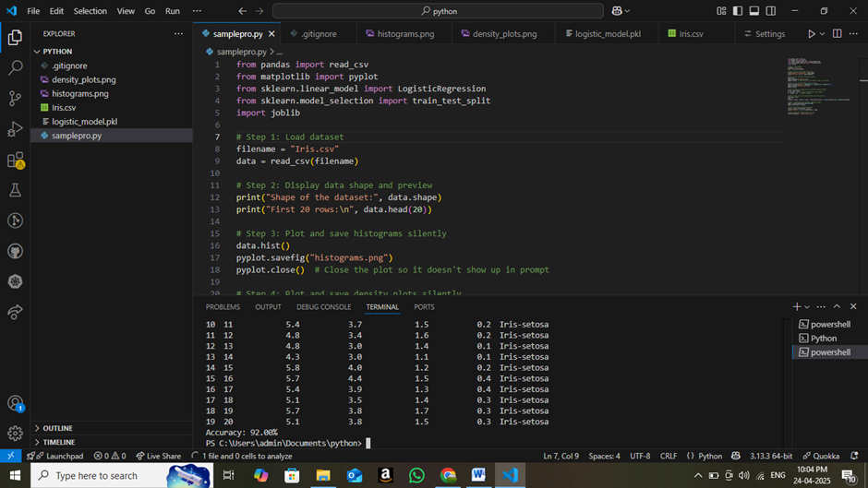The width and height of the screenshot is (868, 488).
Task: Open the File menu
Action: tap(33, 11)
